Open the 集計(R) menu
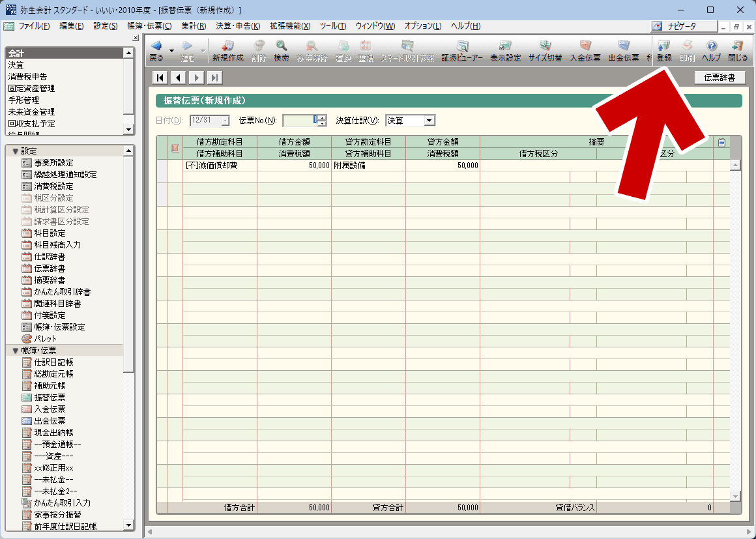756x539 pixels. (x=194, y=26)
